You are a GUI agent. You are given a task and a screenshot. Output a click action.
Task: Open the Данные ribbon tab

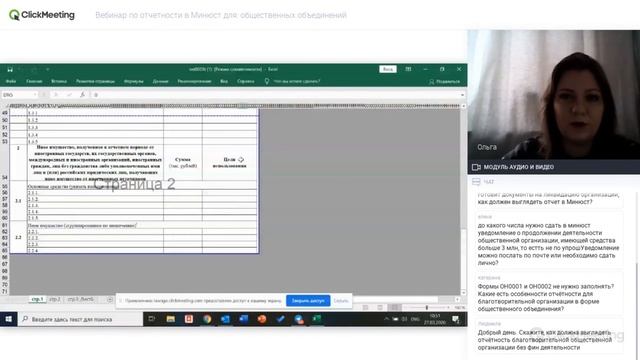[160, 81]
